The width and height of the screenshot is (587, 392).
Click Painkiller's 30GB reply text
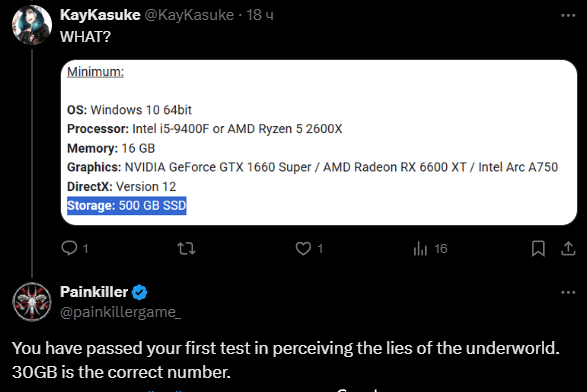pos(286,360)
